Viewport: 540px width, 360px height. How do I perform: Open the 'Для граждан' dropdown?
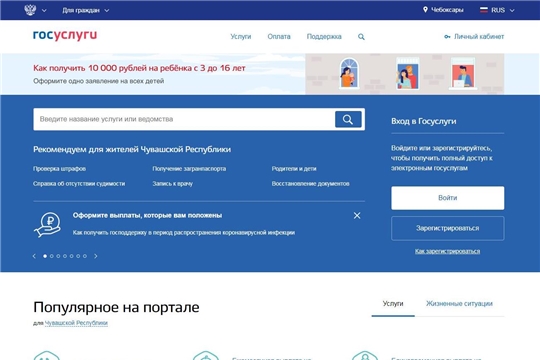(x=85, y=10)
